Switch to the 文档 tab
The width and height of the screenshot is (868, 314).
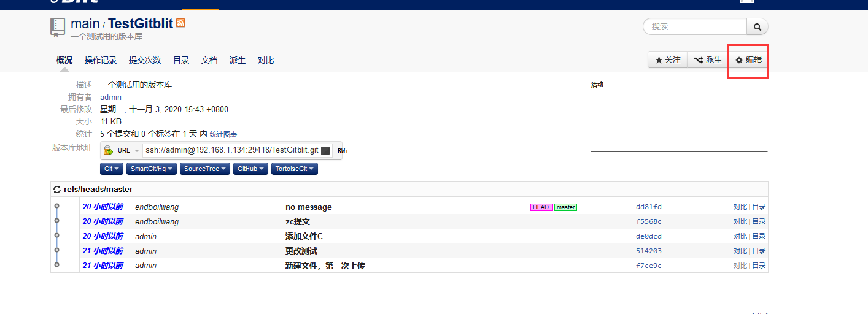click(209, 60)
